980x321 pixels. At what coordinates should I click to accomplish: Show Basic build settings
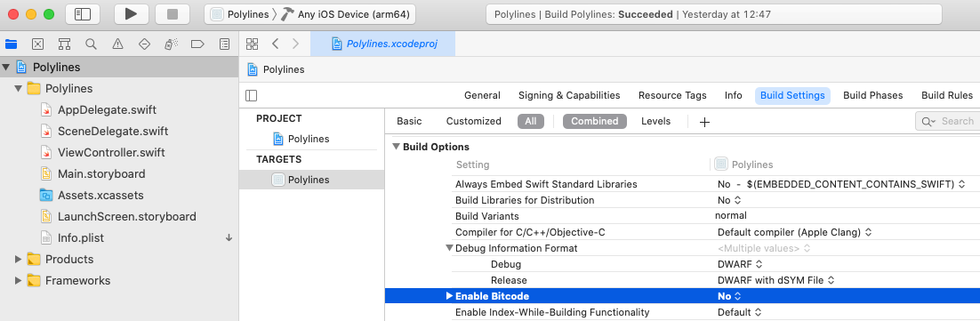[x=409, y=121]
